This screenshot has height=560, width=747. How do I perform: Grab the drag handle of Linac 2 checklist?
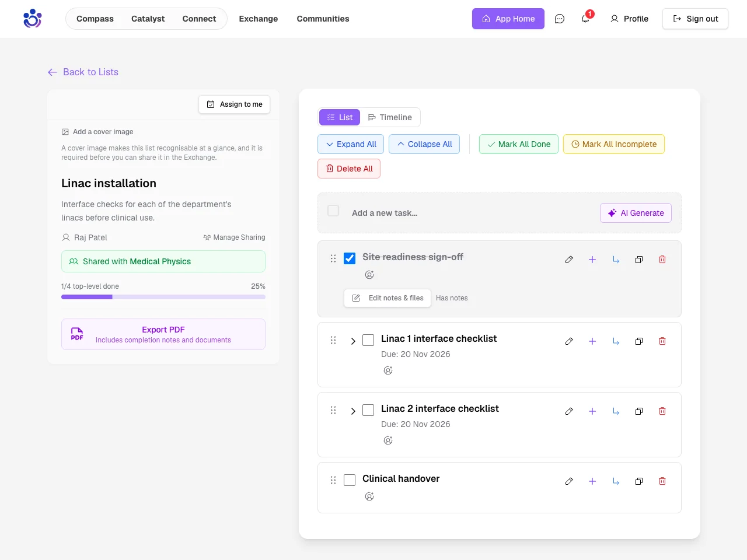333,410
